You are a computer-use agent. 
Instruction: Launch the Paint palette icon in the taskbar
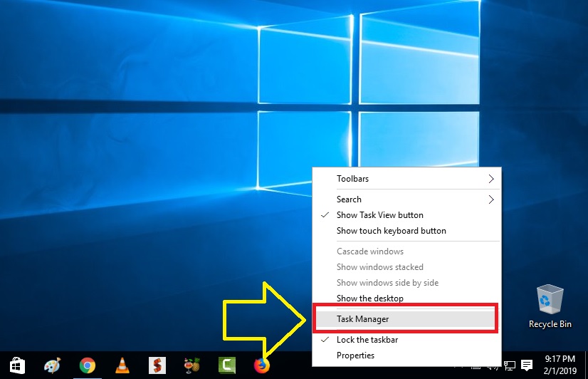(52, 365)
